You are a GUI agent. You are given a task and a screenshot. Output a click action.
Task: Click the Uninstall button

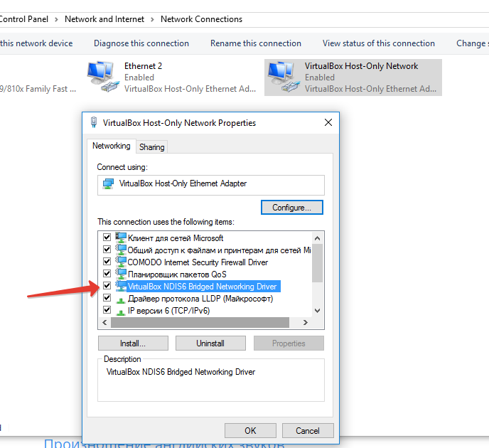(x=210, y=343)
